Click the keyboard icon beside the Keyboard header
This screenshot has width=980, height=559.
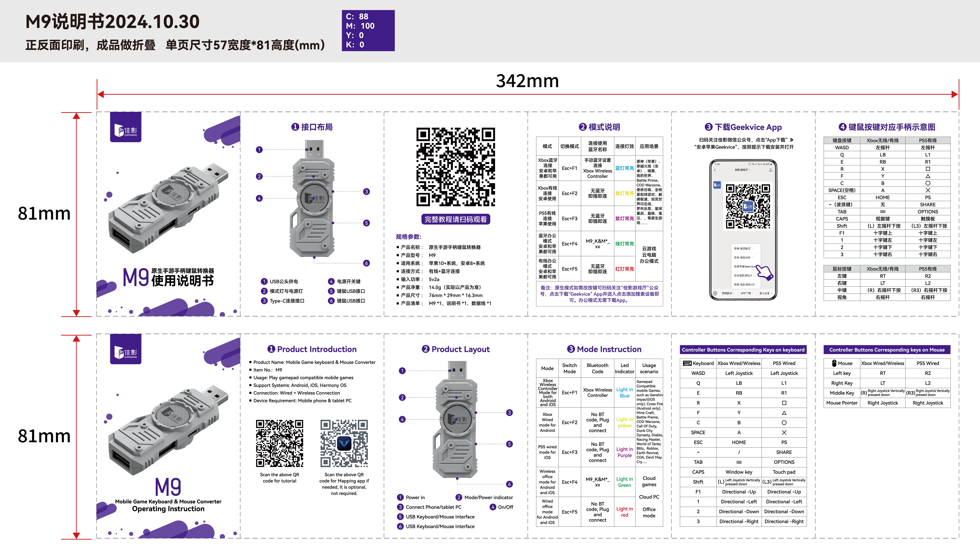click(x=687, y=363)
